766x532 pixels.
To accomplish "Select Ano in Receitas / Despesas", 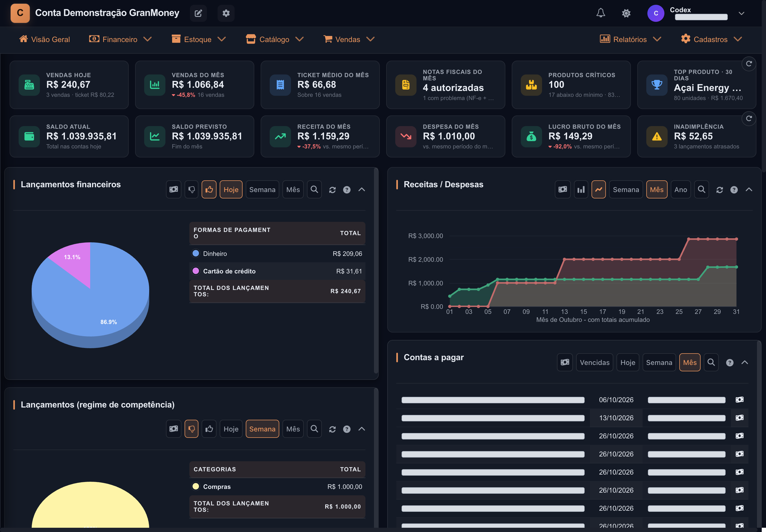I will [x=681, y=189].
